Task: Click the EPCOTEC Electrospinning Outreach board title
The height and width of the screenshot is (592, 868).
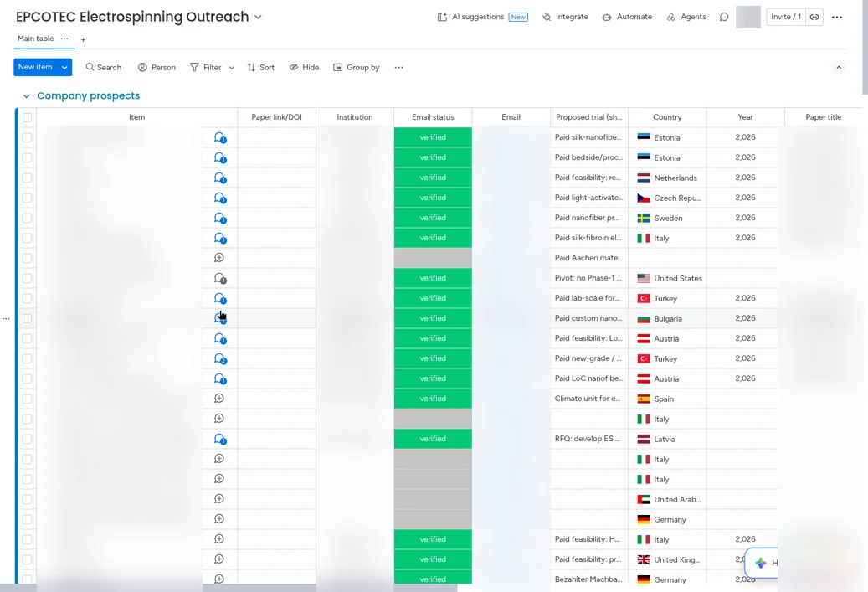Action: [x=132, y=18]
